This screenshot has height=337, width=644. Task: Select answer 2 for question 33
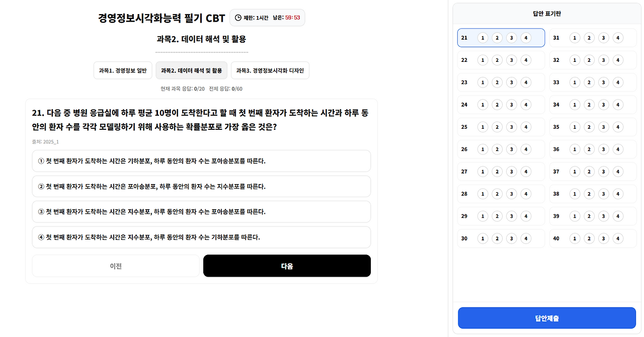point(589,82)
